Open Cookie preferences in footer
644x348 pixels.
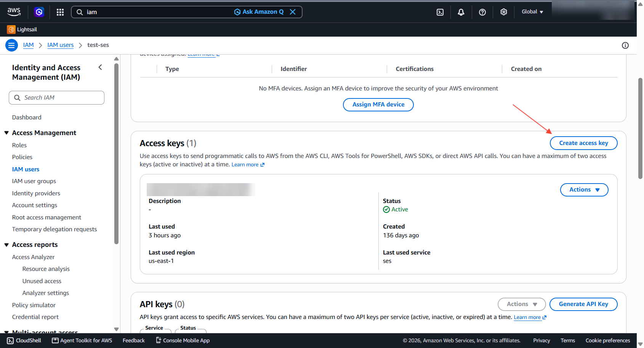(608, 340)
